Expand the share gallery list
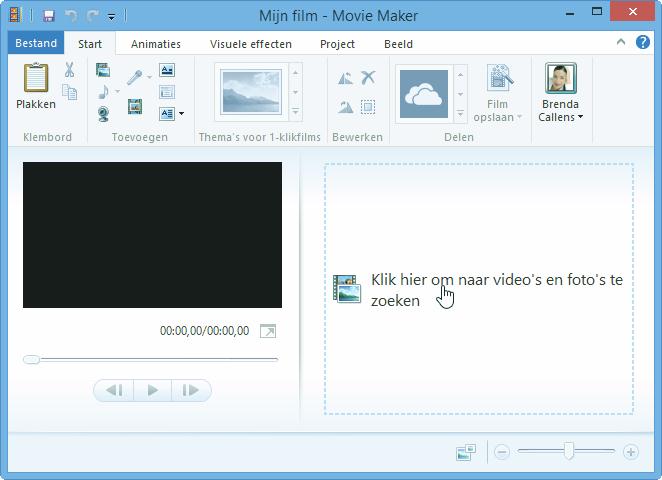This screenshot has height=480, width=662. point(461,114)
